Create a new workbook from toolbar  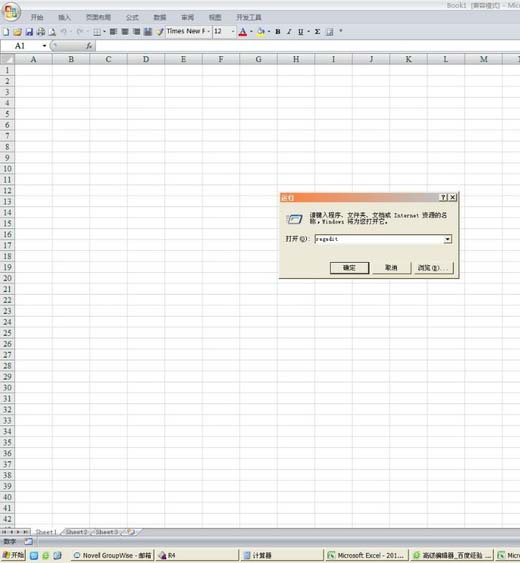6,32
